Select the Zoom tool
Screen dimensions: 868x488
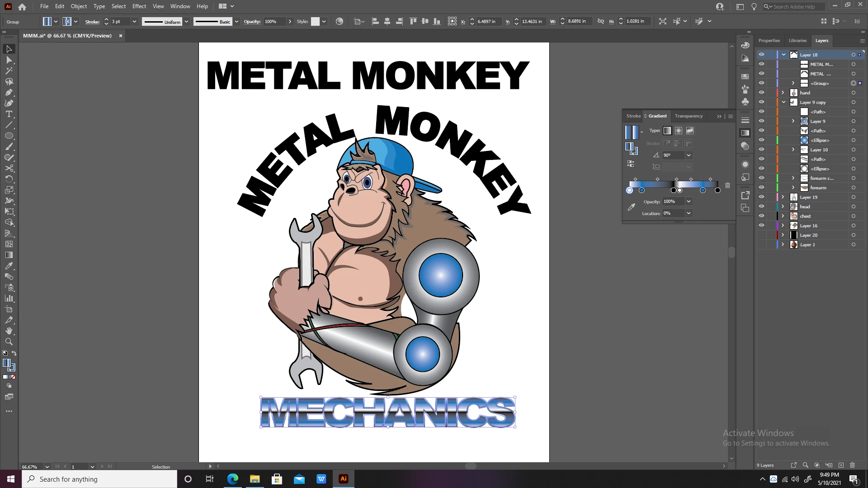[9, 342]
